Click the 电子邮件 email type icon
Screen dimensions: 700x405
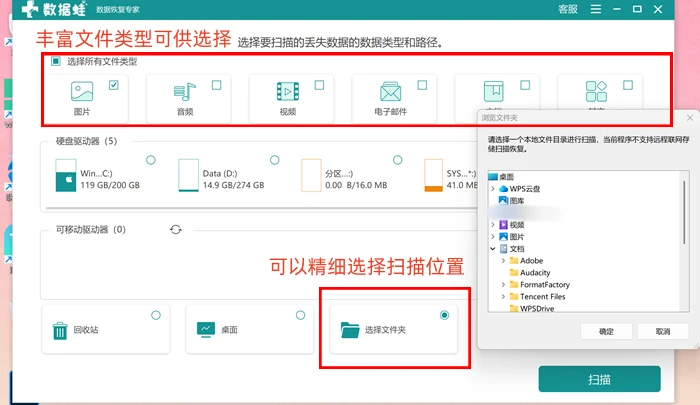pyautogui.click(x=391, y=92)
